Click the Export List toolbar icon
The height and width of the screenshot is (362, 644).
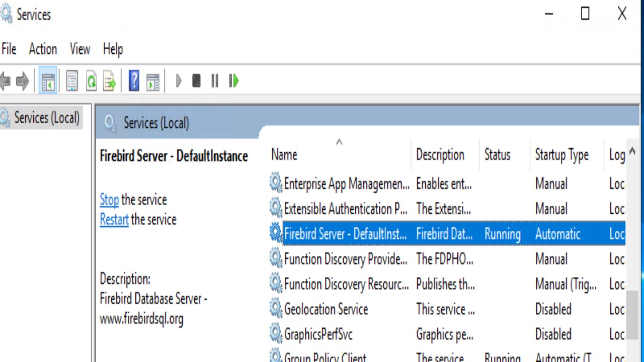click(x=110, y=81)
